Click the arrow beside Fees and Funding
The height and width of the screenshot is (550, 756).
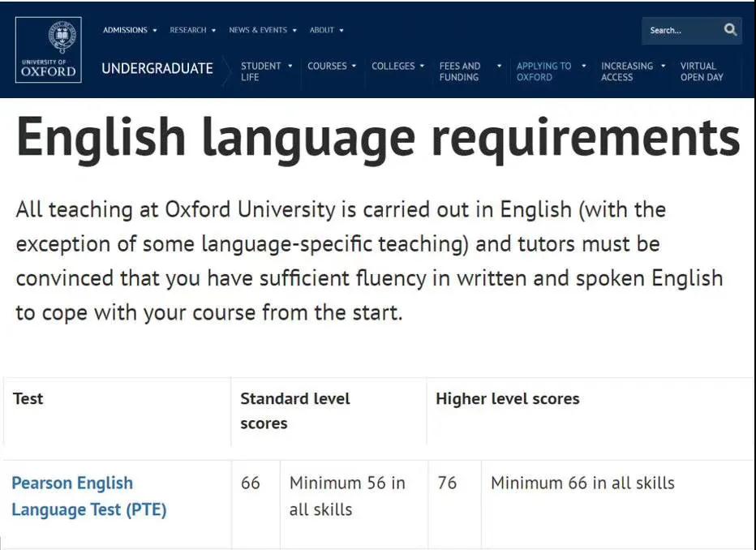tap(499, 66)
